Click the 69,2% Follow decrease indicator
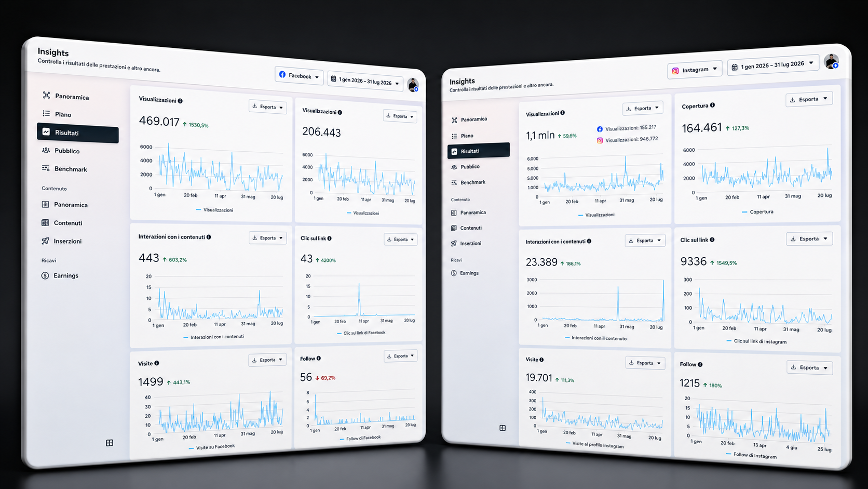The image size is (868, 489). (325, 378)
